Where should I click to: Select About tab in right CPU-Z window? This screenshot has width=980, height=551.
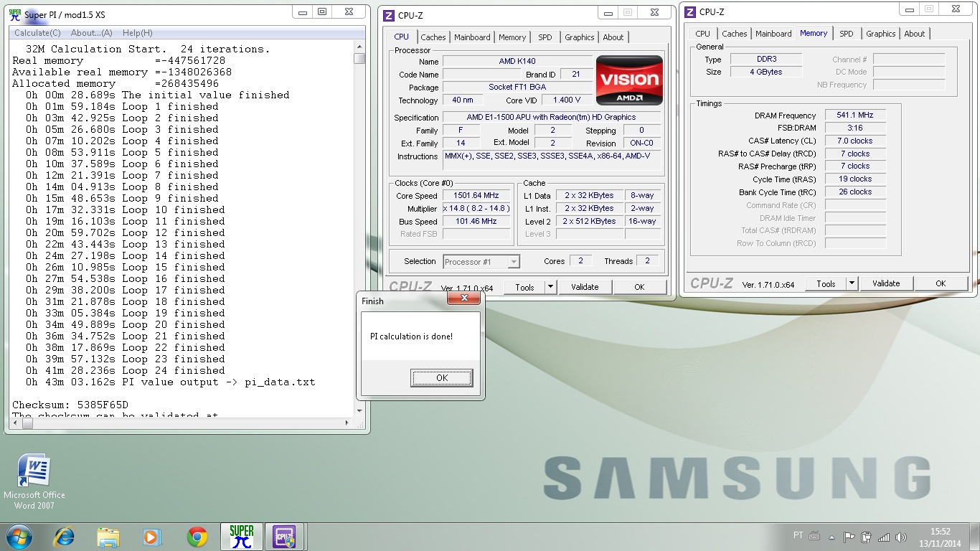(915, 34)
